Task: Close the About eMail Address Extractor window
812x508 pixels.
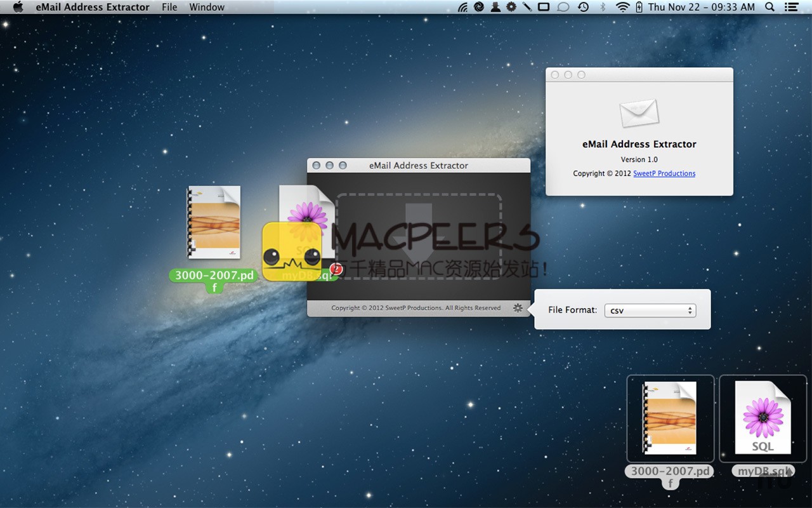Action: click(x=555, y=75)
